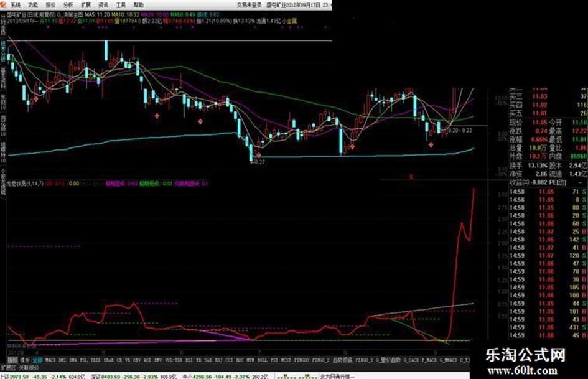Image resolution: width=588 pixels, height=379 pixels.
Task: Switch lower indicator to ASI
Action: pos(147,360)
